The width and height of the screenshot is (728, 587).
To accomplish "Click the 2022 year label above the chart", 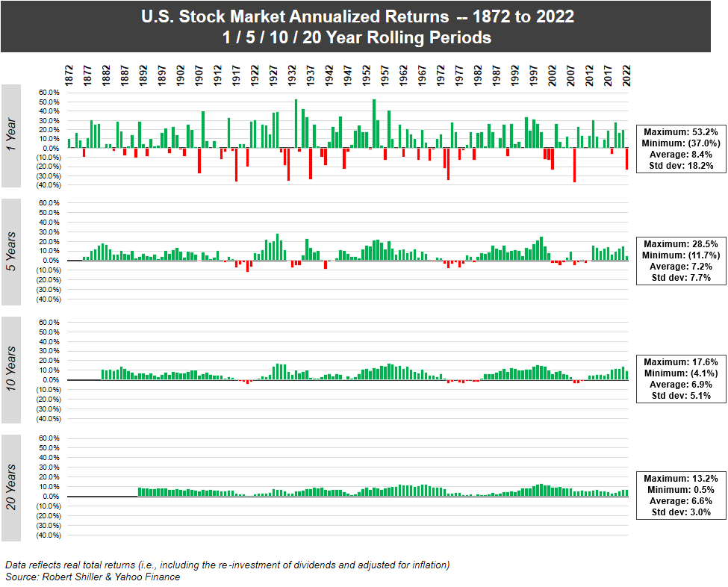I will pyautogui.click(x=626, y=75).
